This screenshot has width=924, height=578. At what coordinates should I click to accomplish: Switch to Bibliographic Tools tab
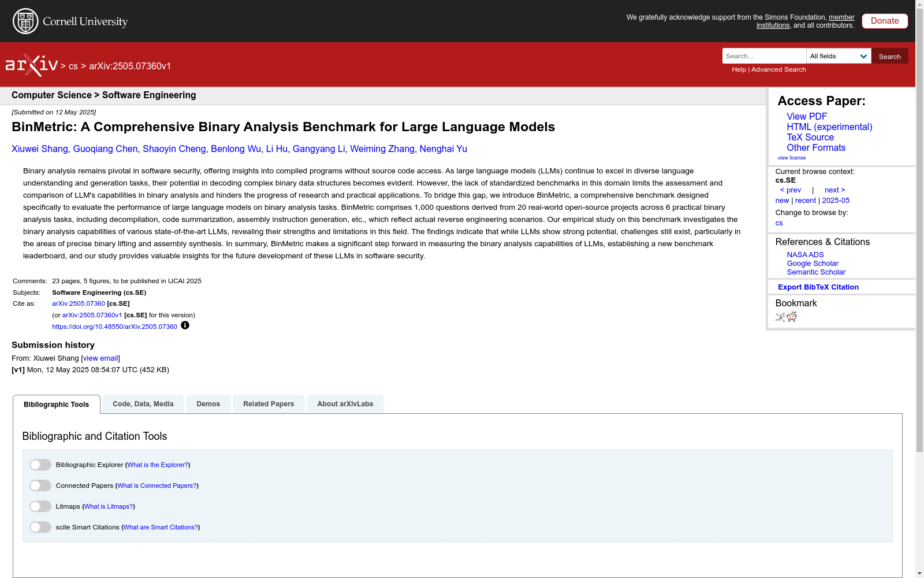click(x=57, y=405)
